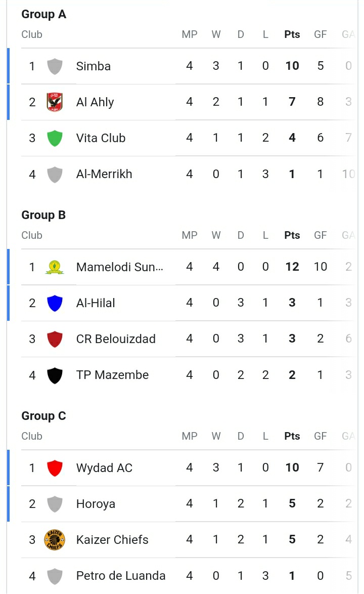This screenshot has height=594, width=364.
Task: Click the Mamelodi Sundowns club logo
Action: [x=55, y=267]
